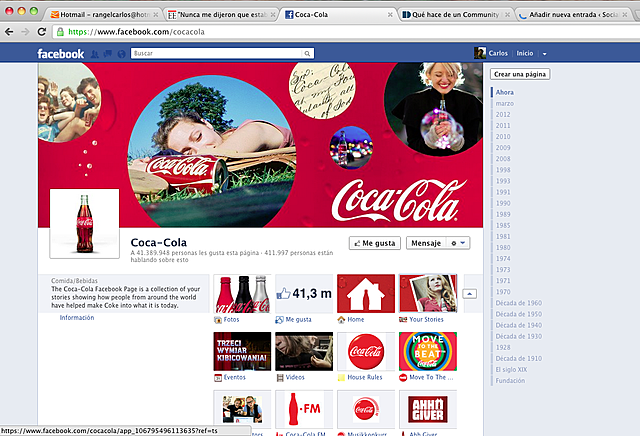
Task: Open notifications globe icon
Action: coord(121,54)
